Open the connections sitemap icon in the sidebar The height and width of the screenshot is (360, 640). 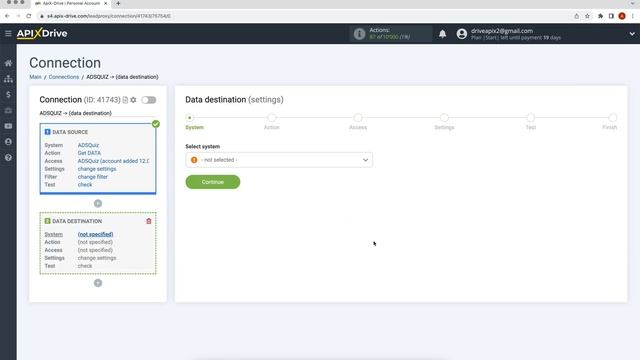[x=8, y=79]
